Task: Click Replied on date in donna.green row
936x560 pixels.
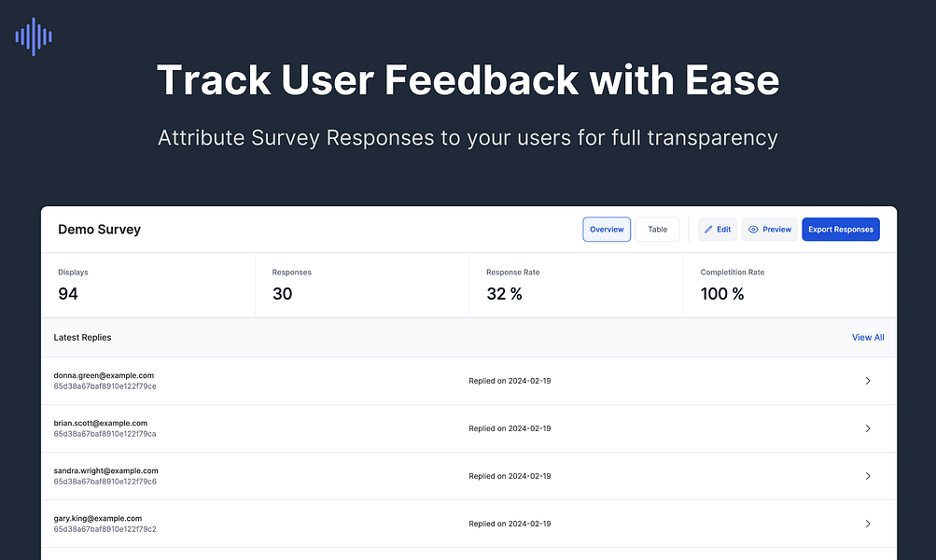Action: (x=510, y=381)
